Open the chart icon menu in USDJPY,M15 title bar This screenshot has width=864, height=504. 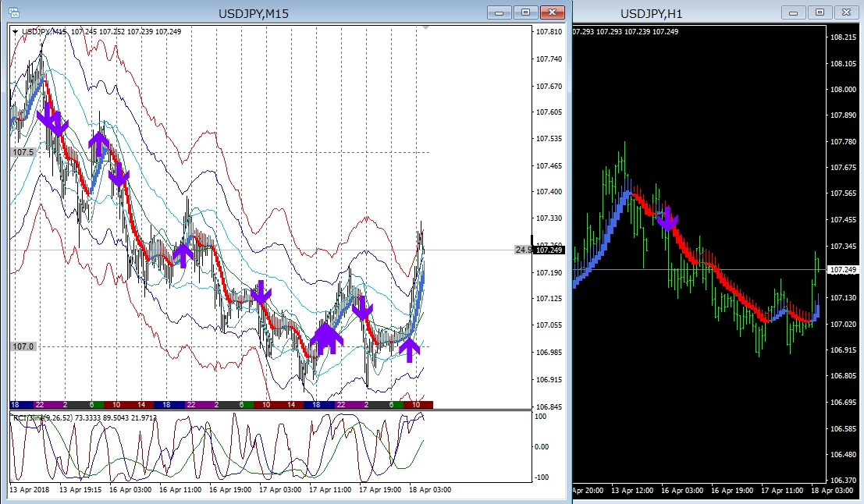click(x=14, y=12)
